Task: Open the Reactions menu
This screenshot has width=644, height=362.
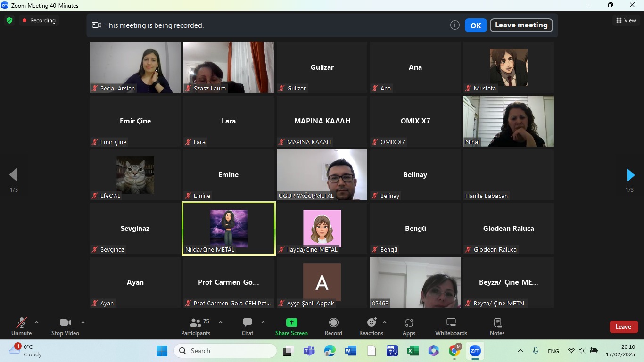Action: [x=372, y=327]
